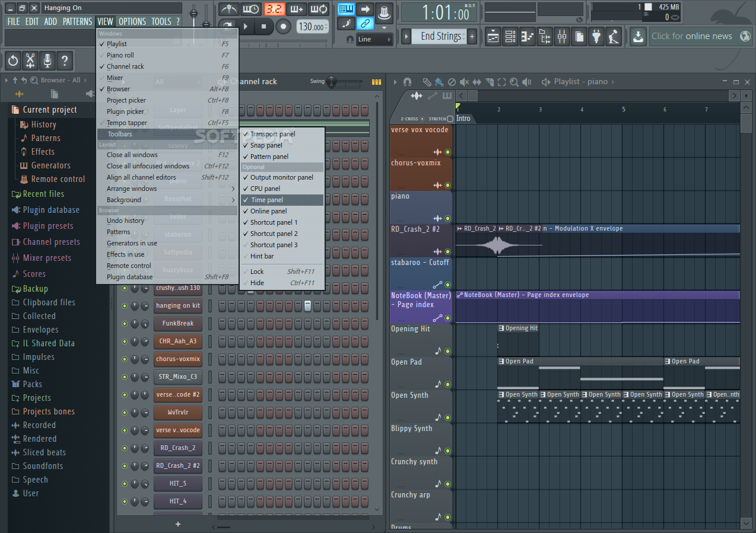Toggle the 3.2 countdown-before-recording icon

click(274, 9)
